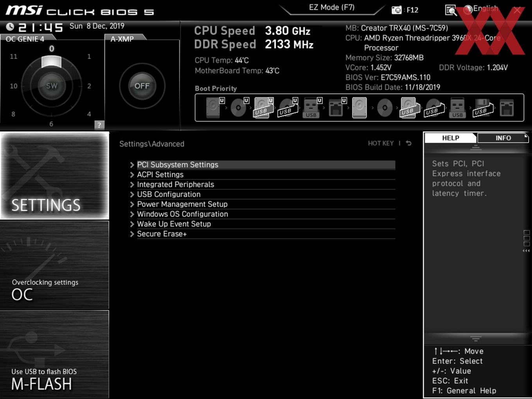
Task: Click the date Sun 8 Dec, 2019
Action: pos(97,26)
